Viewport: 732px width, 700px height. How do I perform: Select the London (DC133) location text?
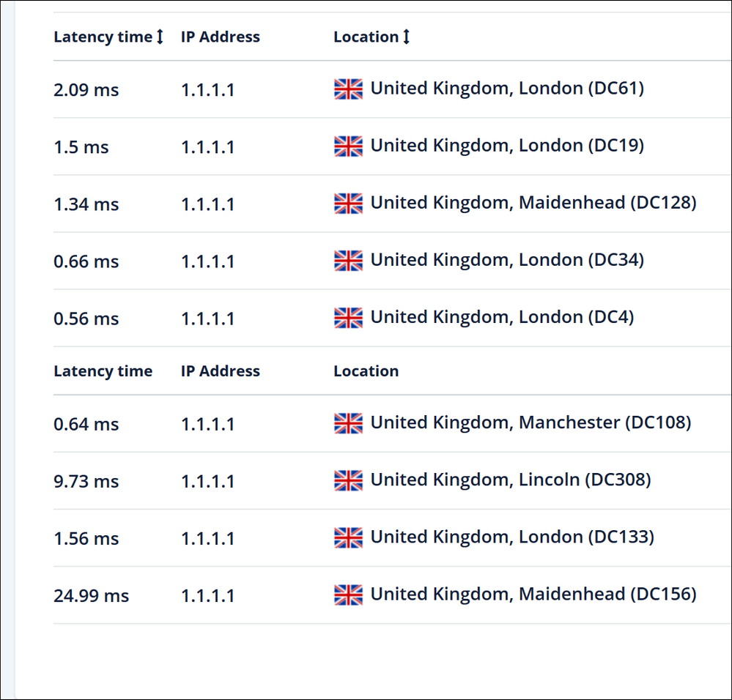point(512,537)
